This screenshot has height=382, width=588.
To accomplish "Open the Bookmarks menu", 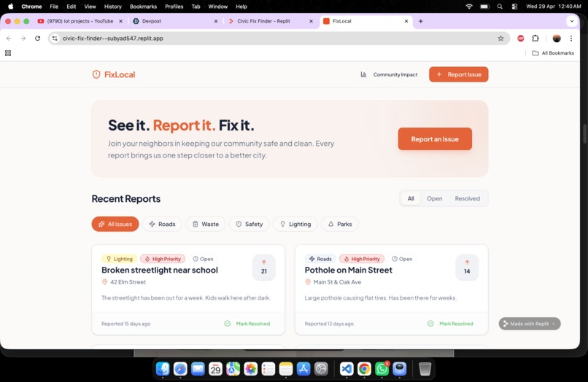I will 143,7.
